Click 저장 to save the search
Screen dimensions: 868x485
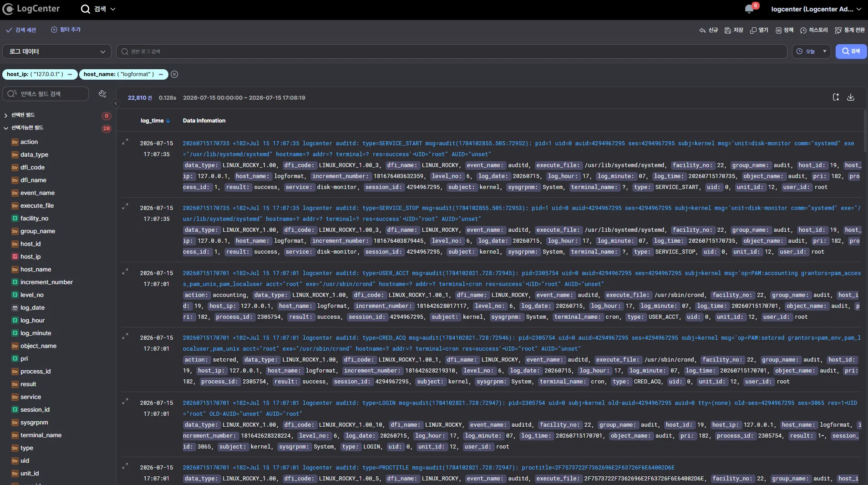pos(734,30)
